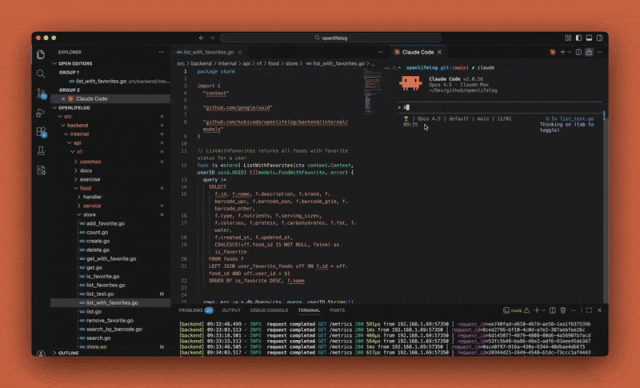Switch to the list_with_favorites.go editor tab
This screenshot has height=388, width=640.
(x=209, y=52)
